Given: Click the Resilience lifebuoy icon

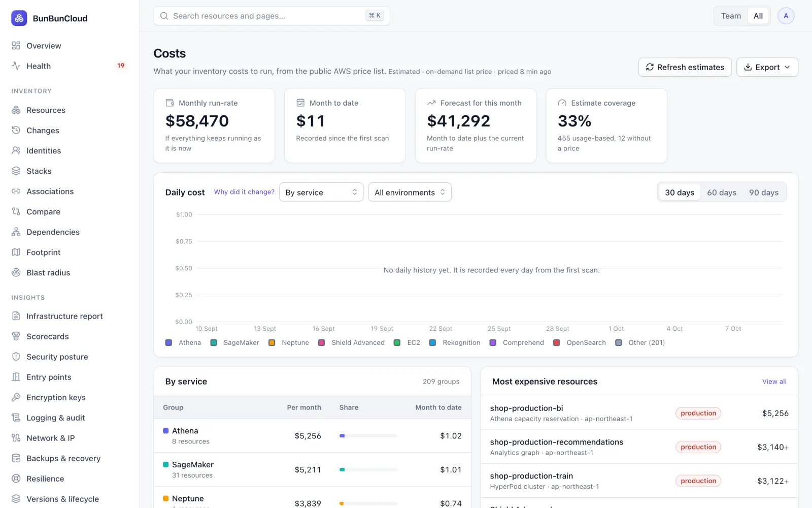Looking at the screenshot, I should pos(16,479).
